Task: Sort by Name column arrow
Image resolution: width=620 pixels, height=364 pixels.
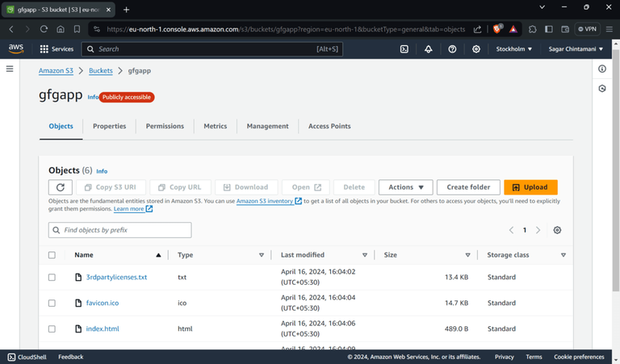Action: 158,255
